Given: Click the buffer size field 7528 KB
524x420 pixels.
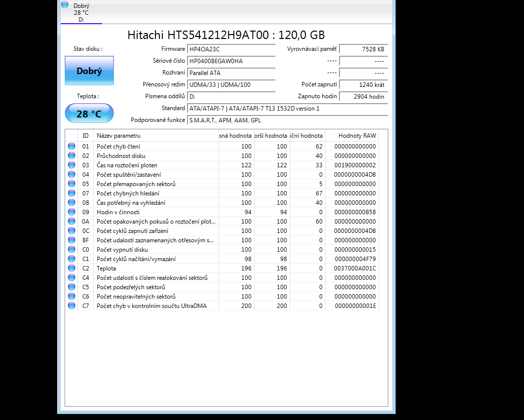Looking at the screenshot, I should point(364,49).
